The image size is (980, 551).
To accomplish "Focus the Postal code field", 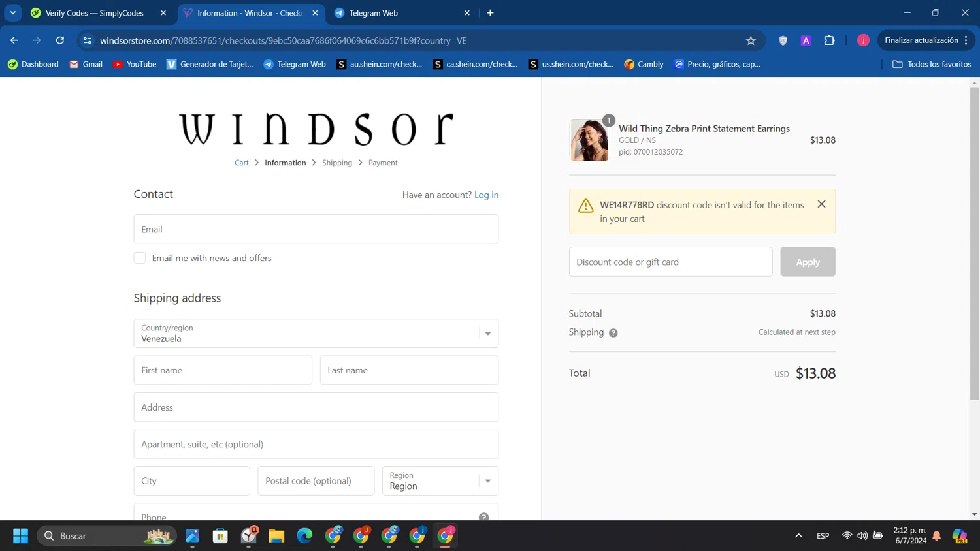I will 316,481.
